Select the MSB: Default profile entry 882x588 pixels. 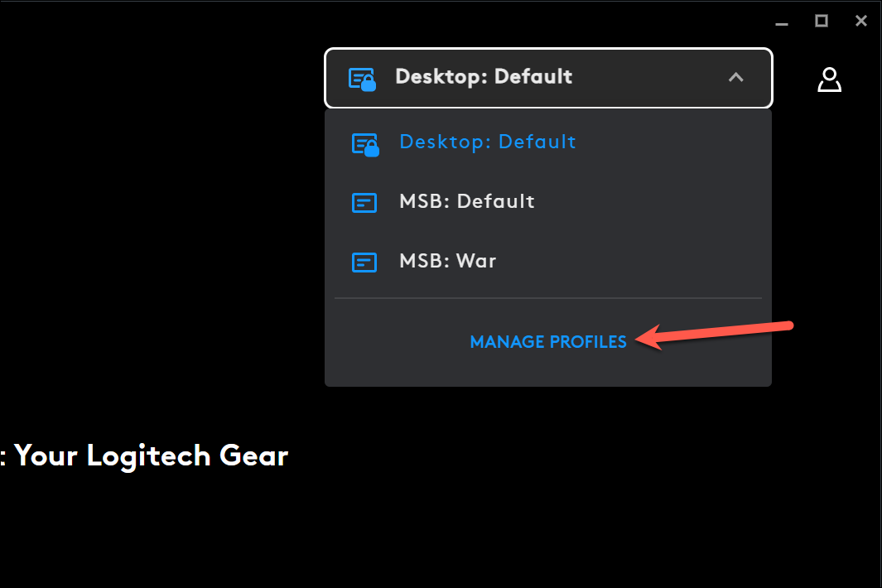[466, 202]
